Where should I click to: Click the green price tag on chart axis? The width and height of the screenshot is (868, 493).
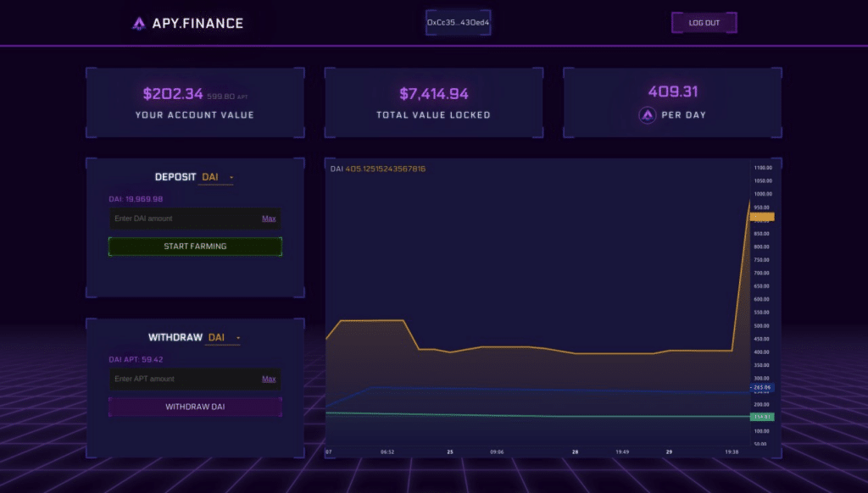pos(762,417)
